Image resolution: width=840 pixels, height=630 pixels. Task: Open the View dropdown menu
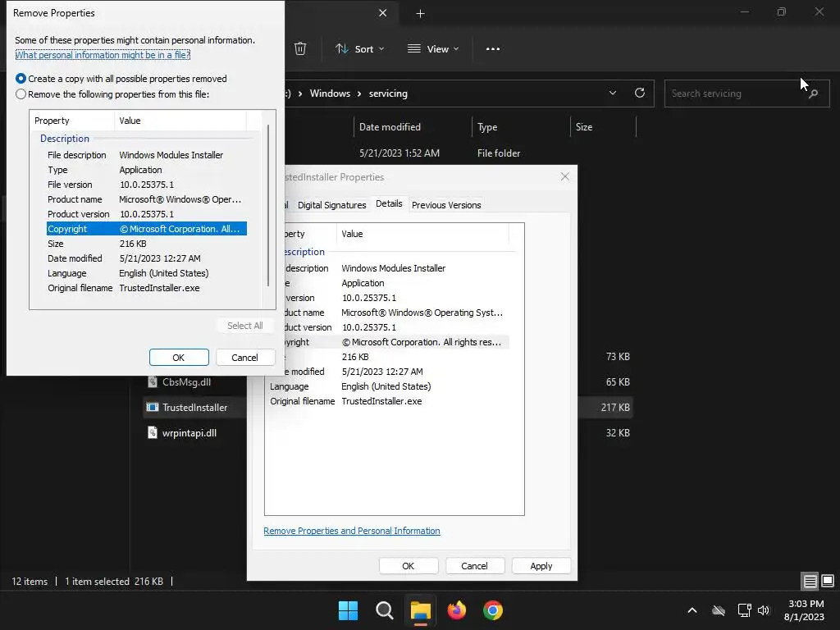coord(433,48)
